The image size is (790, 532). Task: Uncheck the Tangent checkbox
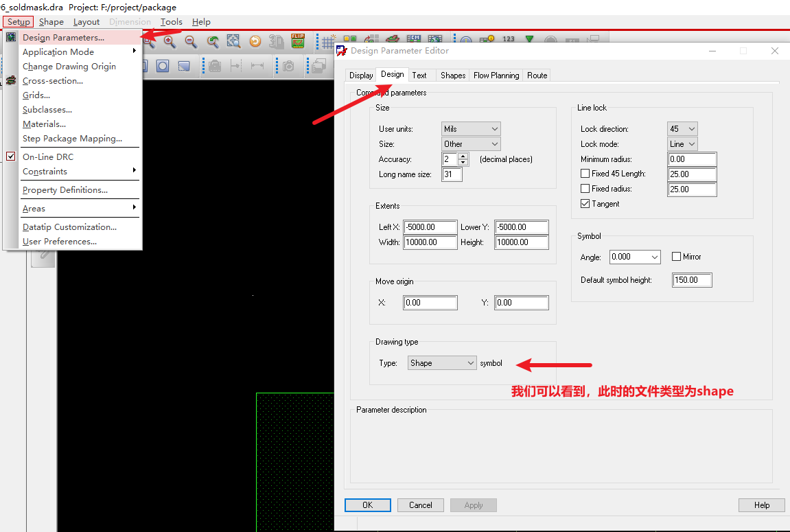point(585,204)
